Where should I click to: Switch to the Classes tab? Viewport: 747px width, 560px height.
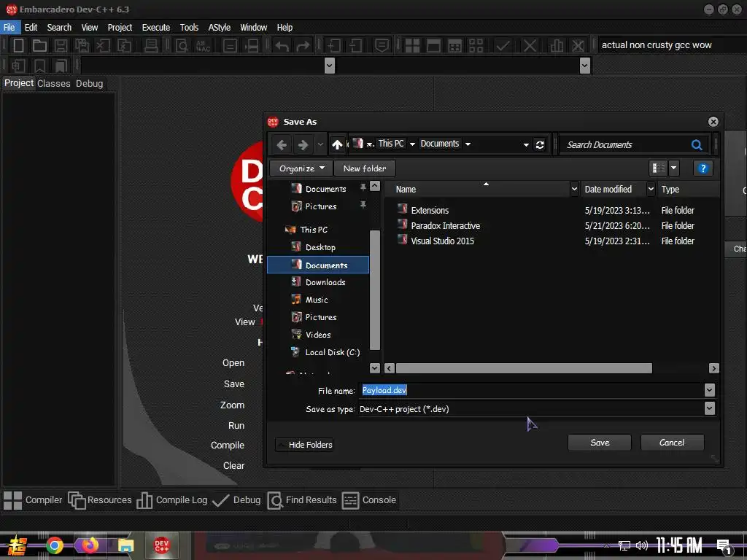[x=54, y=84]
